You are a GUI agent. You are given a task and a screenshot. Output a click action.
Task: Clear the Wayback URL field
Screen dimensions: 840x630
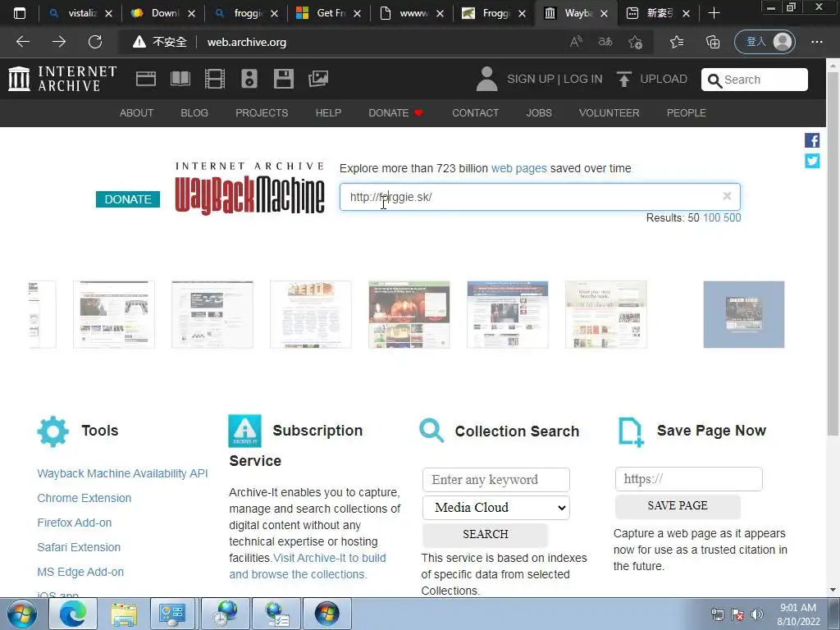click(x=727, y=196)
